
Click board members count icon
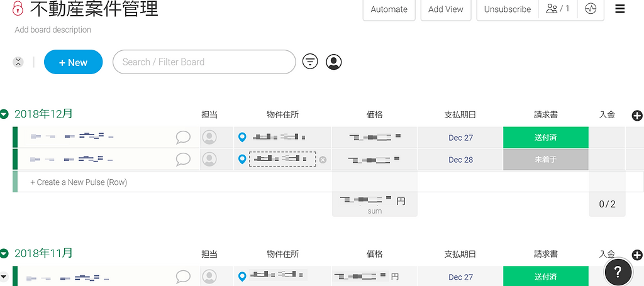[x=558, y=9]
